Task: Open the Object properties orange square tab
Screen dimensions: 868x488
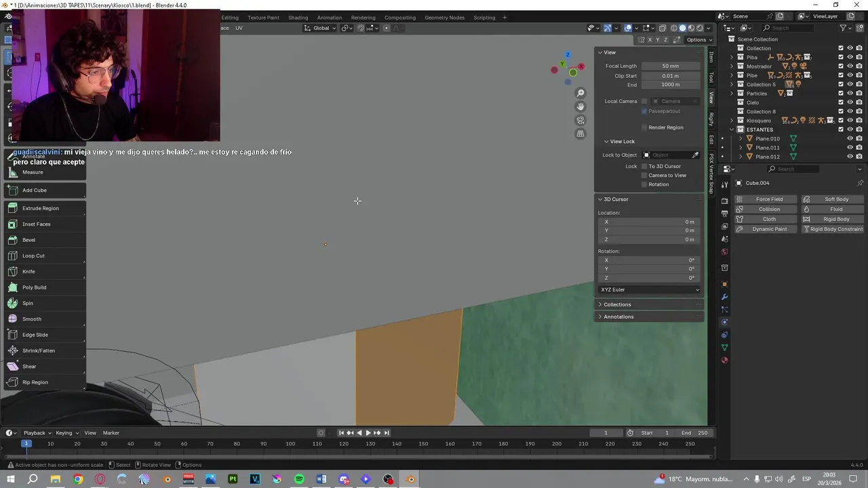Action: (724, 284)
